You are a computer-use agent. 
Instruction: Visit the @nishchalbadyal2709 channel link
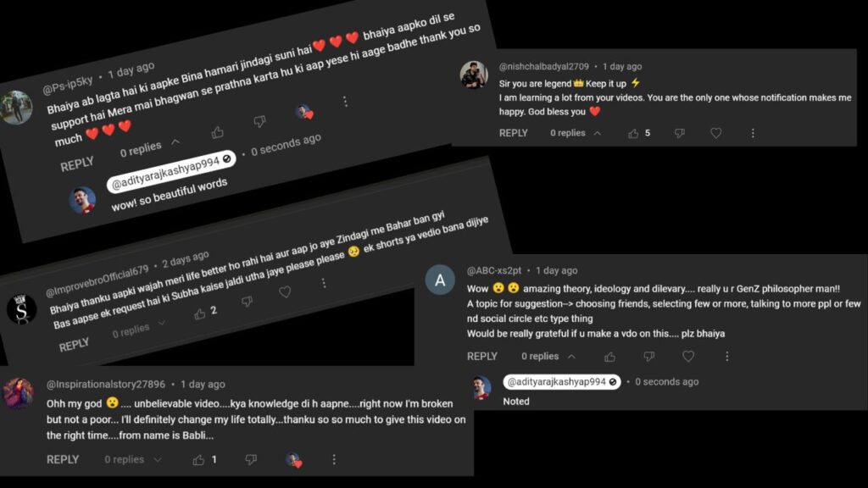[543, 66]
